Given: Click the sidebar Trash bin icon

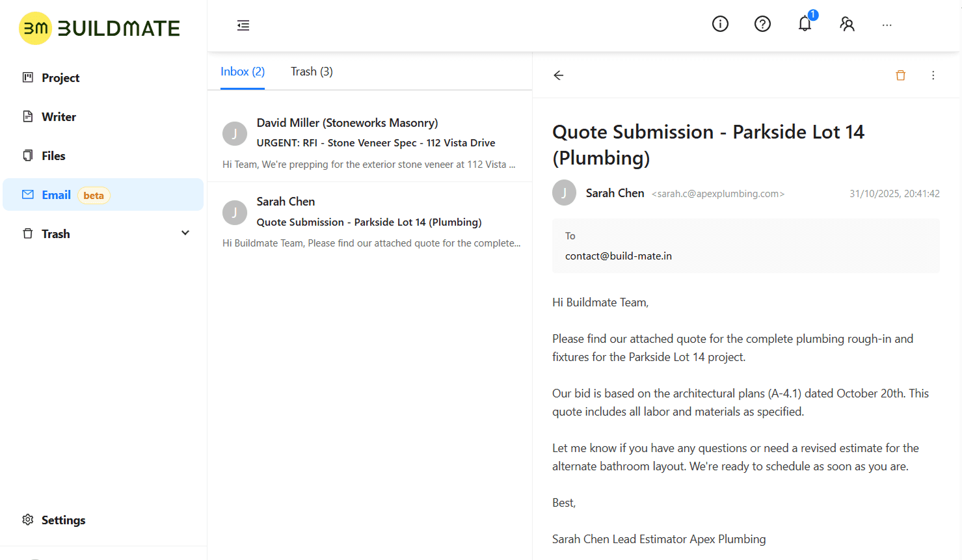Looking at the screenshot, I should pyautogui.click(x=28, y=233).
